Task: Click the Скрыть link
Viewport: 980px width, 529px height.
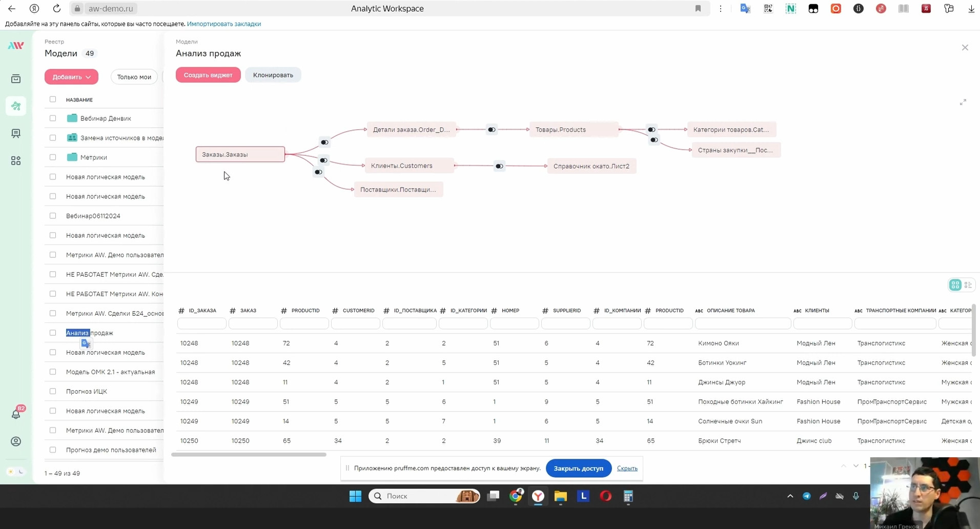Action: pyautogui.click(x=627, y=469)
